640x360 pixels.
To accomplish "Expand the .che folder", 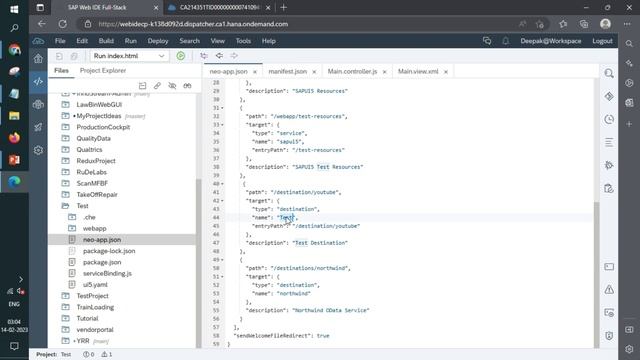I will pos(72,217).
